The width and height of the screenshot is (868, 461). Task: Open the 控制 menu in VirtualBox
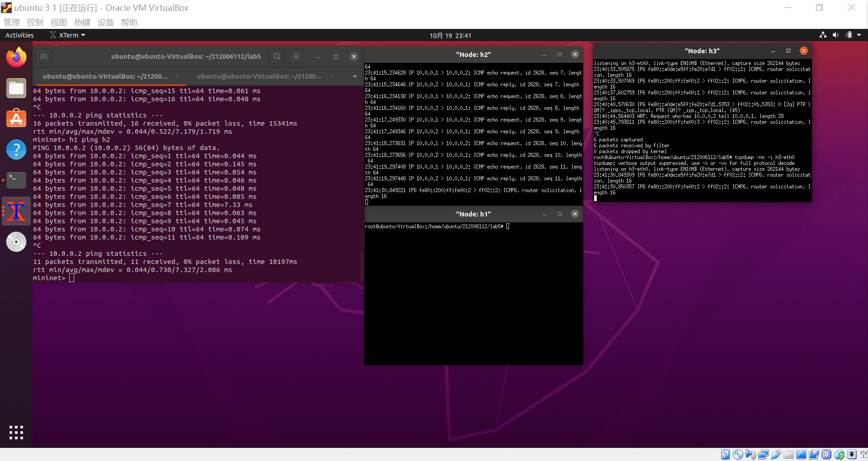pyautogui.click(x=35, y=23)
